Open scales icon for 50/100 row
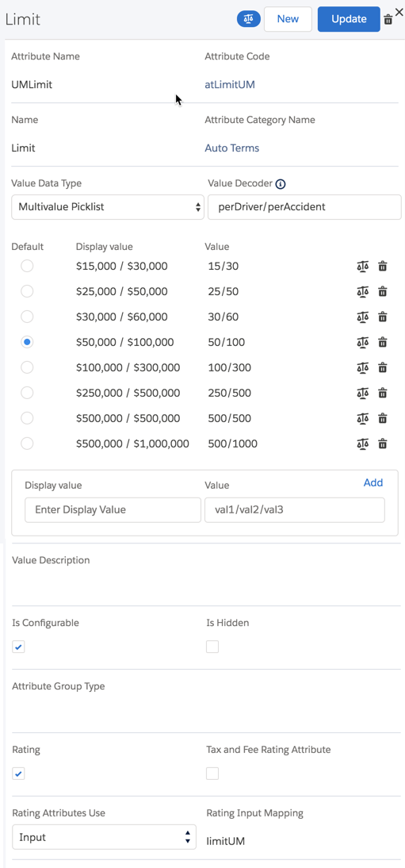The width and height of the screenshot is (405, 868). coord(362,343)
